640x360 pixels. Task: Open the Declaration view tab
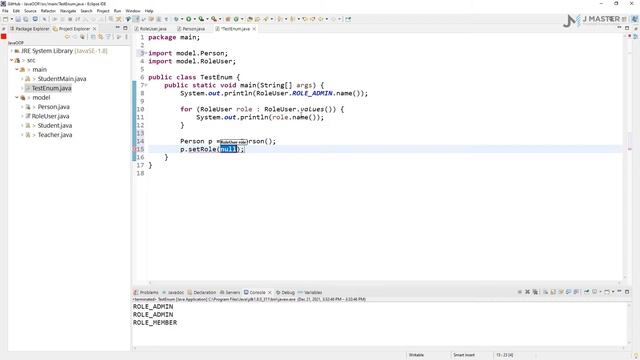202,292
